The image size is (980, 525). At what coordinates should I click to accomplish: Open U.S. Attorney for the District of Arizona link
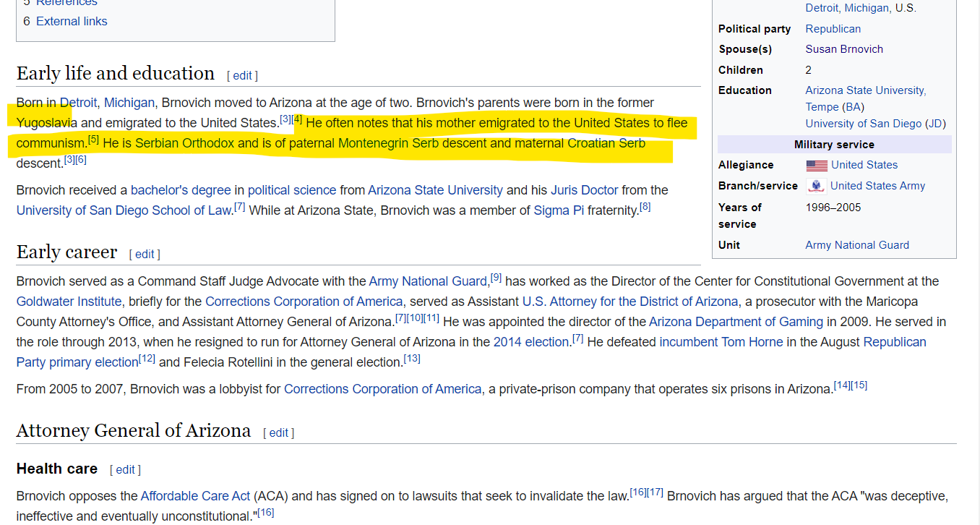coord(630,302)
